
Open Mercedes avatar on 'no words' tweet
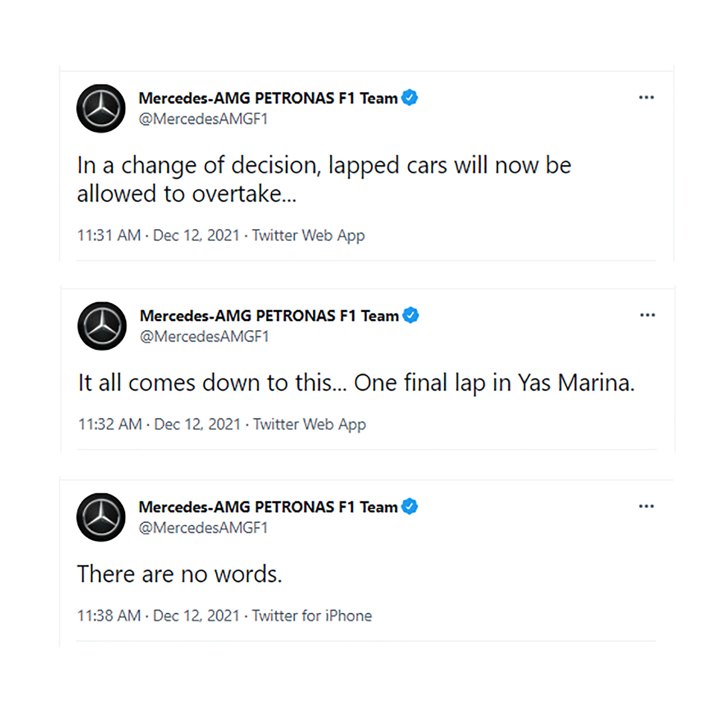pos(101,517)
